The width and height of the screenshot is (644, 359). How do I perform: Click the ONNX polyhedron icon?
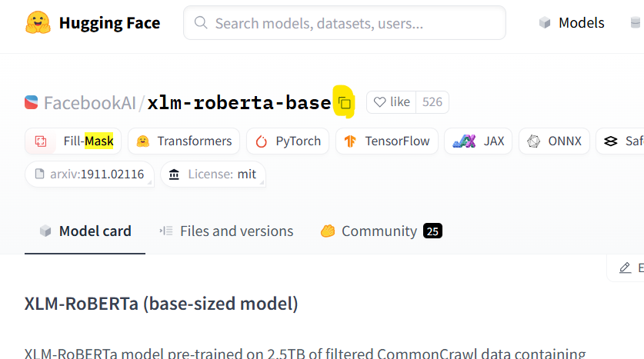[533, 141]
